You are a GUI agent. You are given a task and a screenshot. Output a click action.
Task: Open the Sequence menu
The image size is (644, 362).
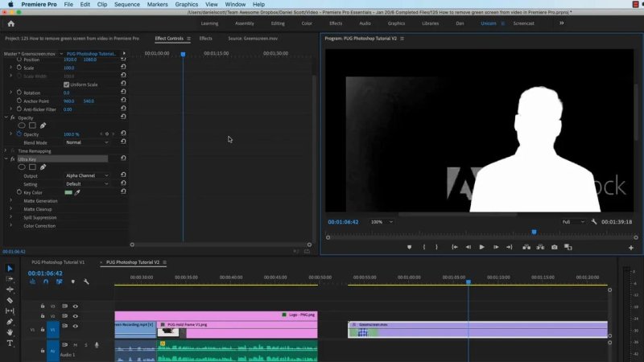pos(127,4)
